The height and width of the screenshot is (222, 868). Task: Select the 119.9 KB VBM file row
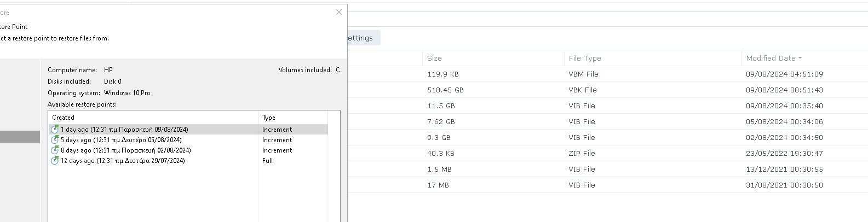point(607,74)
